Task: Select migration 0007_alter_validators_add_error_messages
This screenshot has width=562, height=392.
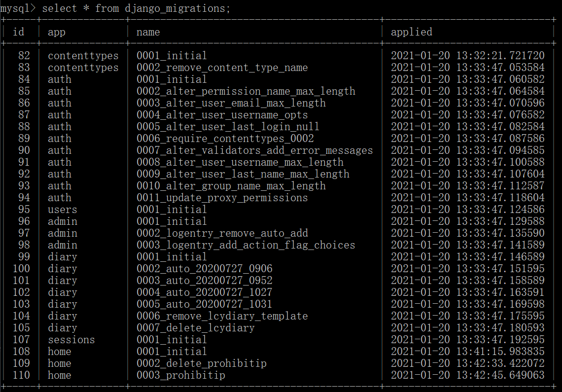Action: pos(254,150)
